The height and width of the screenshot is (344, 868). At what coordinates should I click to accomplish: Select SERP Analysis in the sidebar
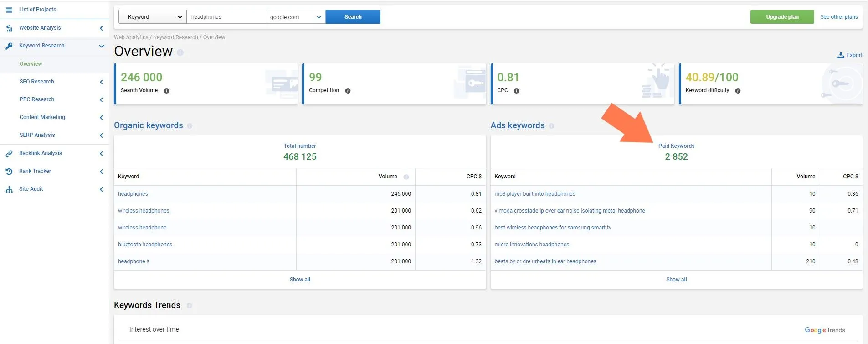coord(37,135)
